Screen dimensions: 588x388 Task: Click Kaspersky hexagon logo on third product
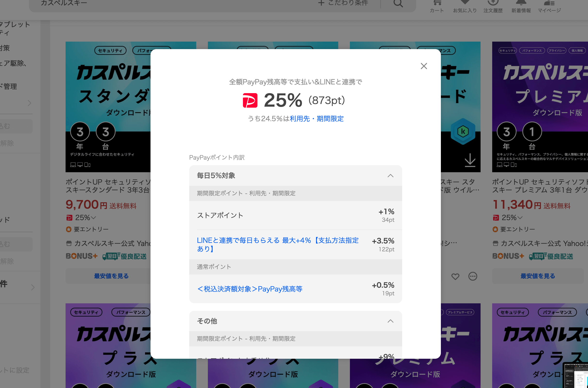tap(463, 131)
